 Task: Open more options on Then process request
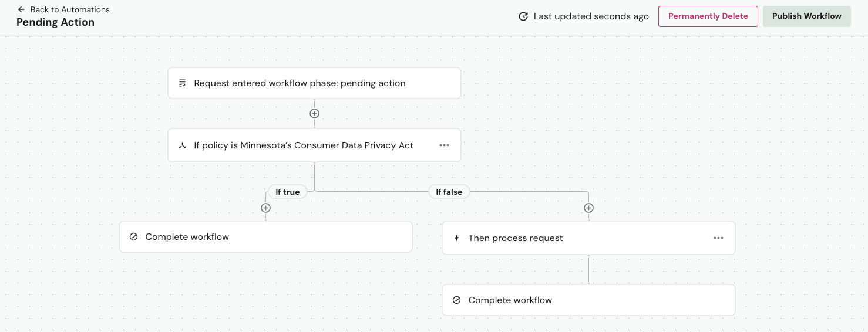pyautogui.click(x=718, y=238)
